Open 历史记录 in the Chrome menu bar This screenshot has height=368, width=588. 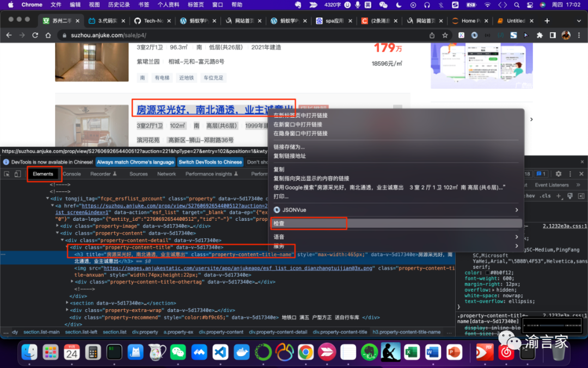click(x=119, y=5)
